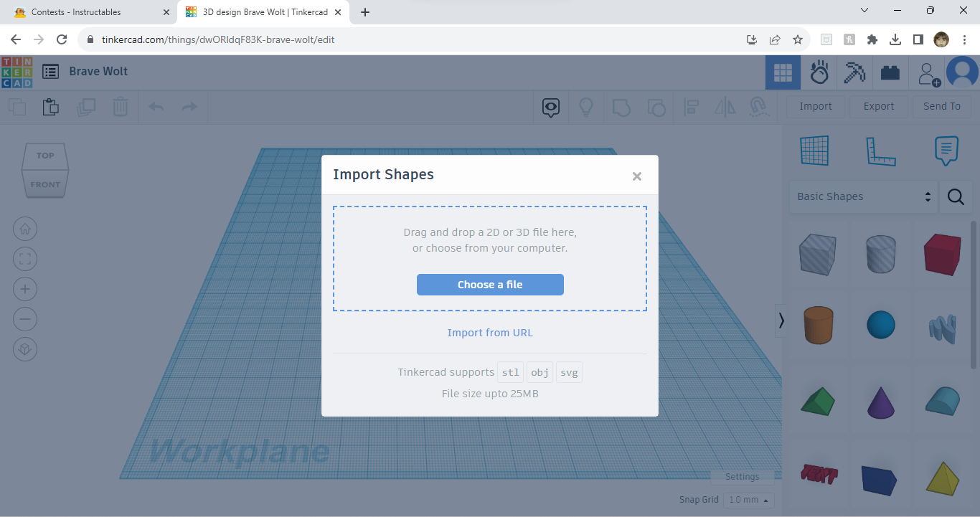This screenshot has height=517, width=980.
Task: Click the Home view button
Action: coord(25,229)
